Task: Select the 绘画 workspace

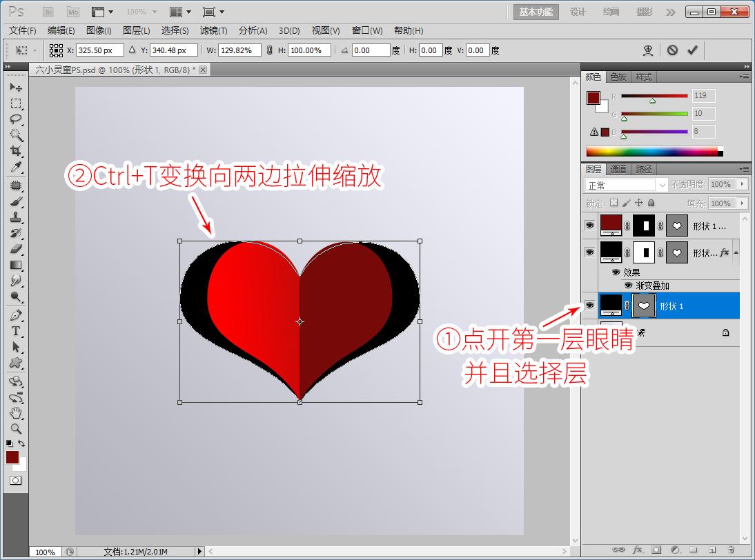Action: point(611,12)
